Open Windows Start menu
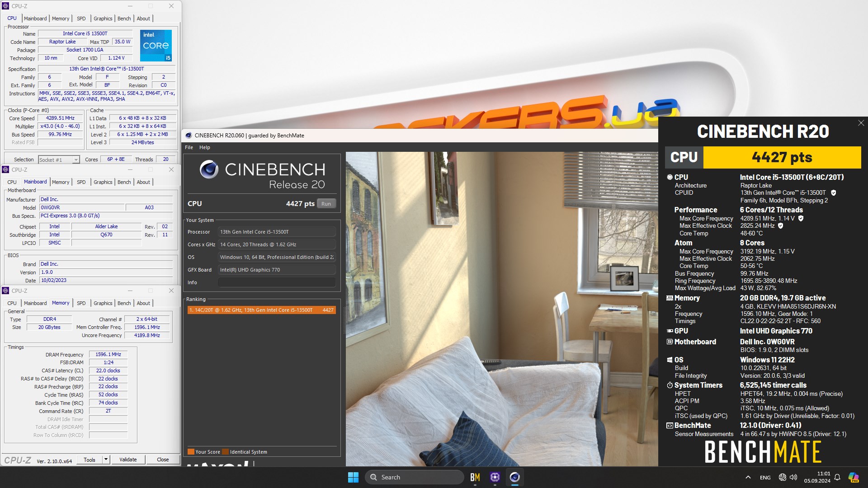The width and height of the screenshot is (868, 488). click(353, 477)
